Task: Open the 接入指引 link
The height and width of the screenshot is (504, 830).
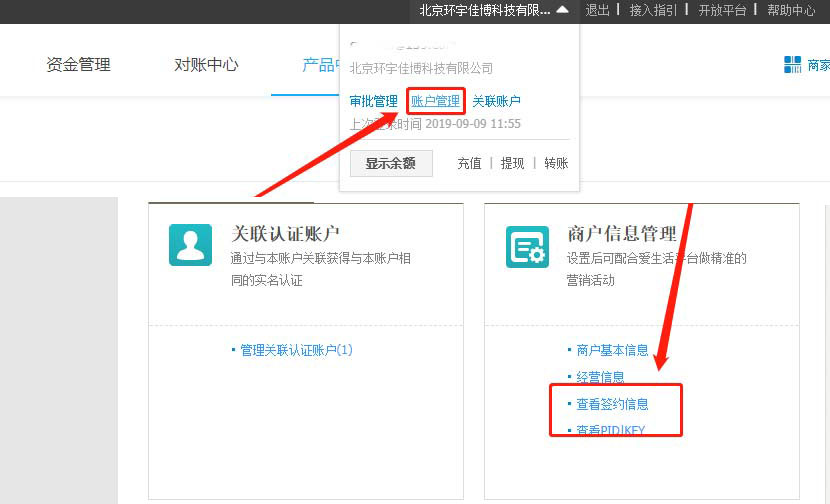Action: [653, 10]
